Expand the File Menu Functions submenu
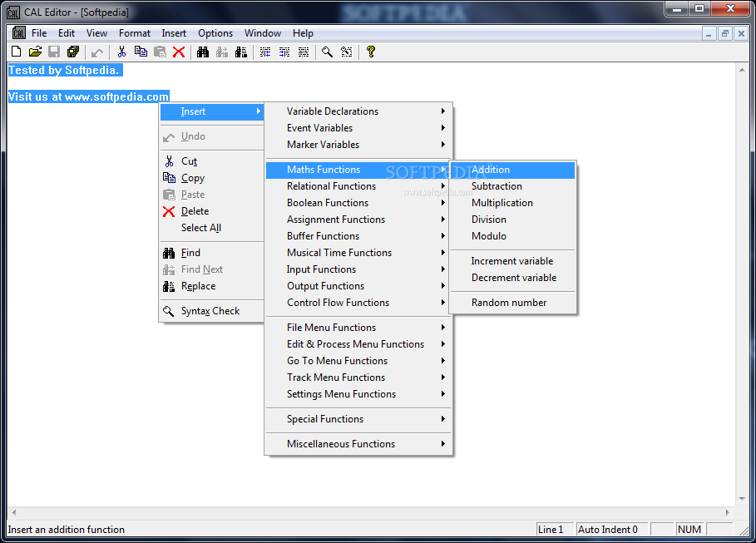The image size is (756, 543). coord(358,328)
